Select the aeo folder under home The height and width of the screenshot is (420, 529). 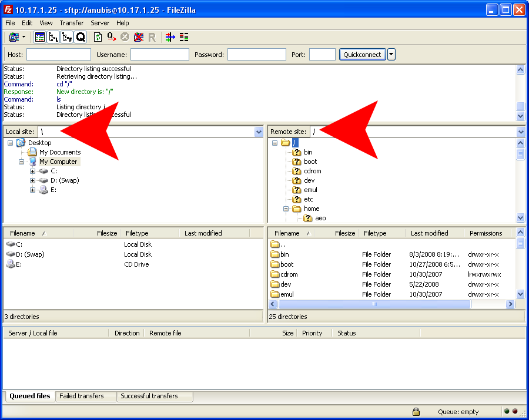tap(320, 219)
